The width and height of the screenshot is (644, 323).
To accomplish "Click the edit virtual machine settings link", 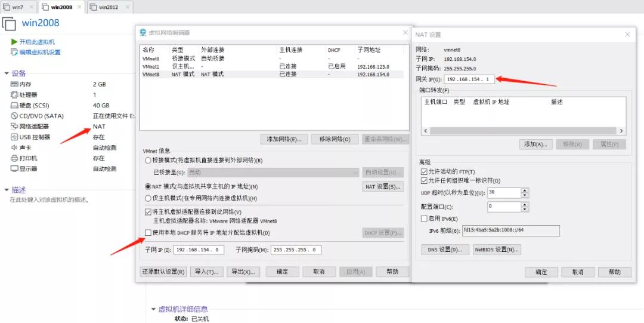I will coord(41,53).
